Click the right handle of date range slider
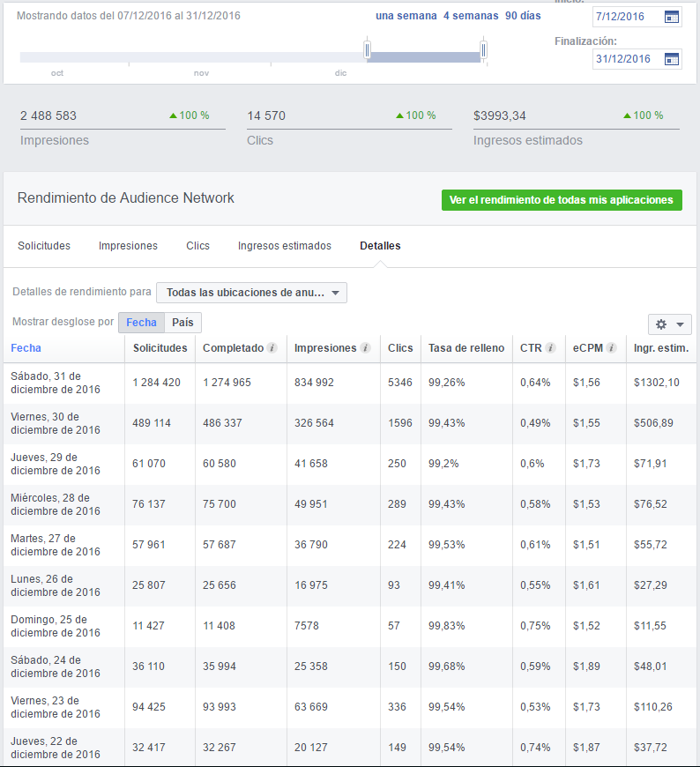The width and height of the screenshot is (700, 767). tap(483, 49)
